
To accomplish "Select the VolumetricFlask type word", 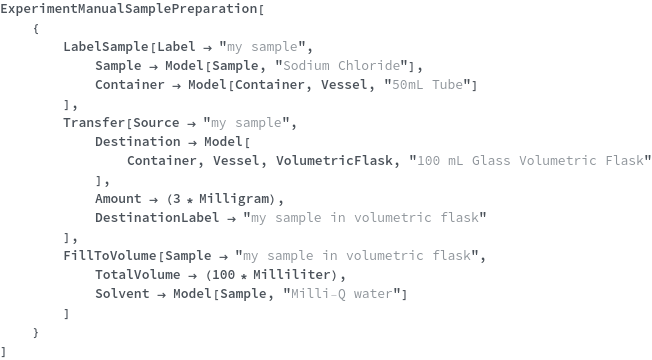I will point(334,161).
